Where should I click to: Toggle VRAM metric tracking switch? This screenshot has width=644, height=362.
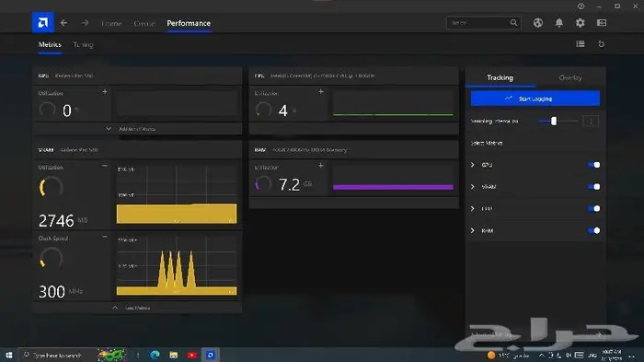tap(594, 187)
